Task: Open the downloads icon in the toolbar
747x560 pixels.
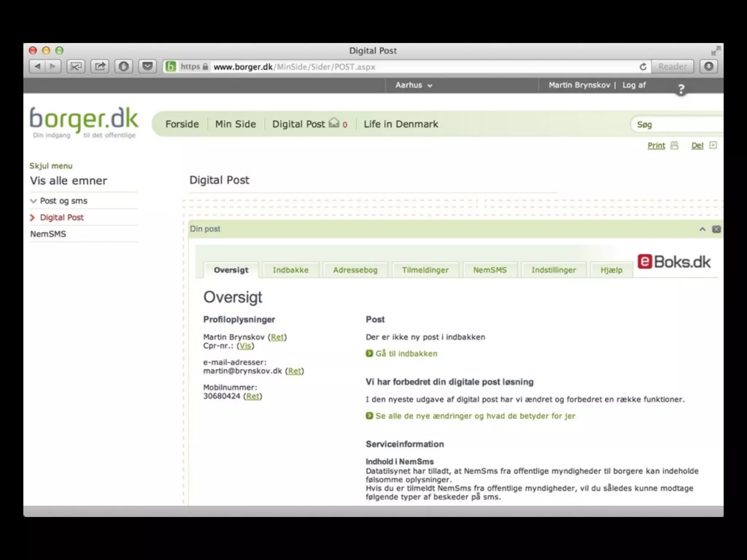Action: (709, 66)
